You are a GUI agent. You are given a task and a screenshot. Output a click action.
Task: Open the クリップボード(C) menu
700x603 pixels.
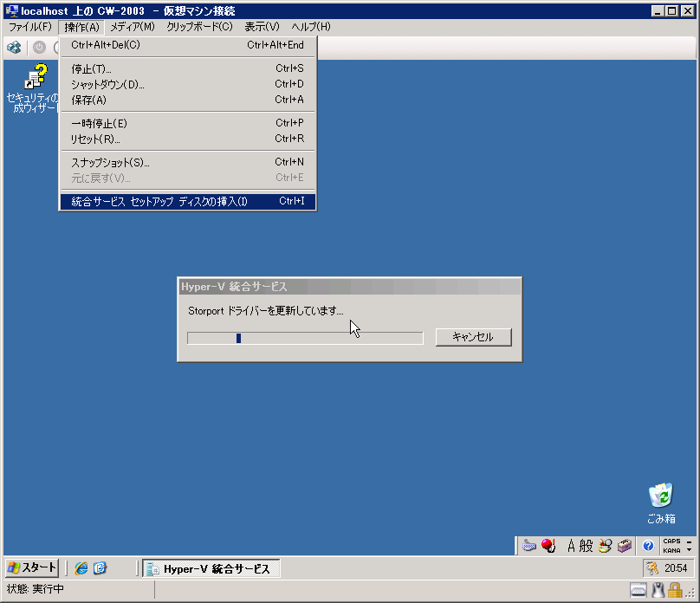point(199,27)
